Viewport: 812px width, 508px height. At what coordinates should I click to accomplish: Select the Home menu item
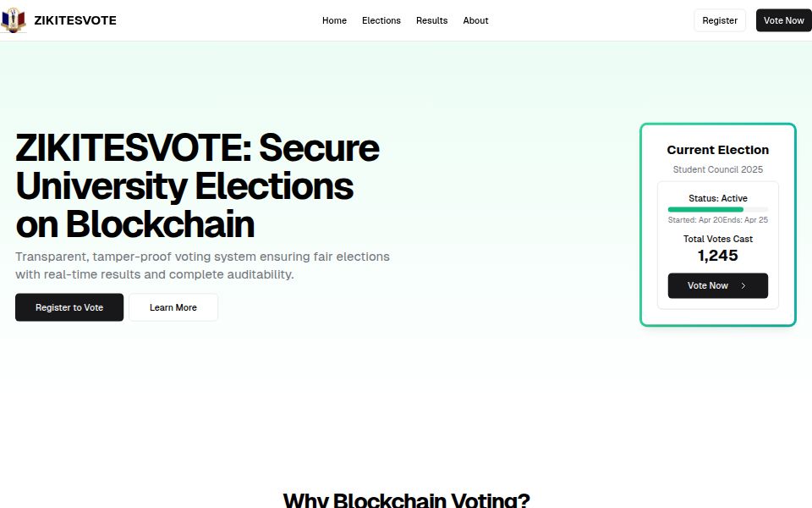pos(334,20)
